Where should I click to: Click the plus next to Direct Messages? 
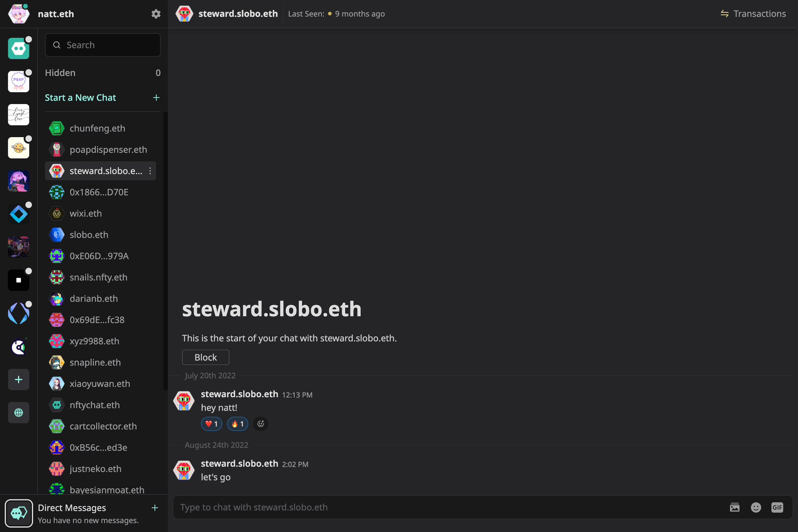tap(155, 508)
